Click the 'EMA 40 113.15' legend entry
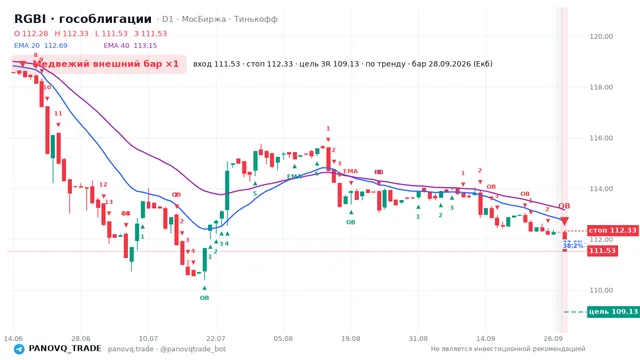The width and height of the screenshot is (640, 360). [130, 46]
